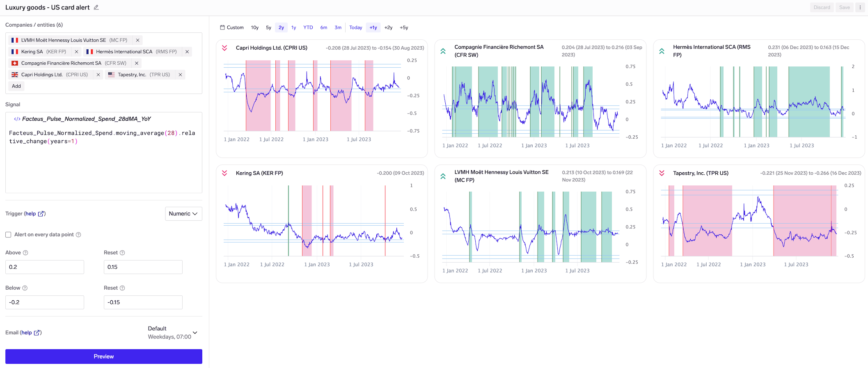Click the Kering SA (KER FP) chart title
868x368 pixels.
[x=259, y=173]
